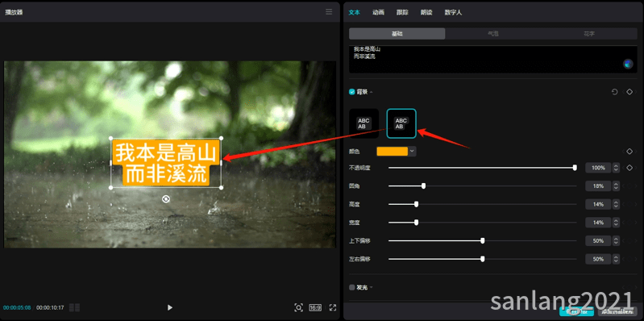This screenshot has height=321, width=644.
Task: Click the stepper arrows for 上下偏移
Action: pos(616,241)
